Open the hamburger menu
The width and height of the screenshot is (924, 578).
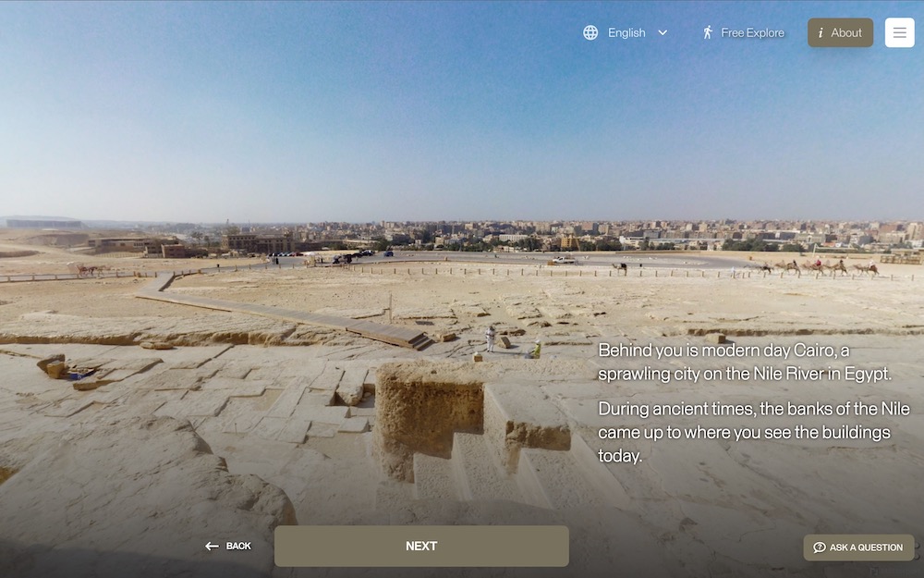899,32
